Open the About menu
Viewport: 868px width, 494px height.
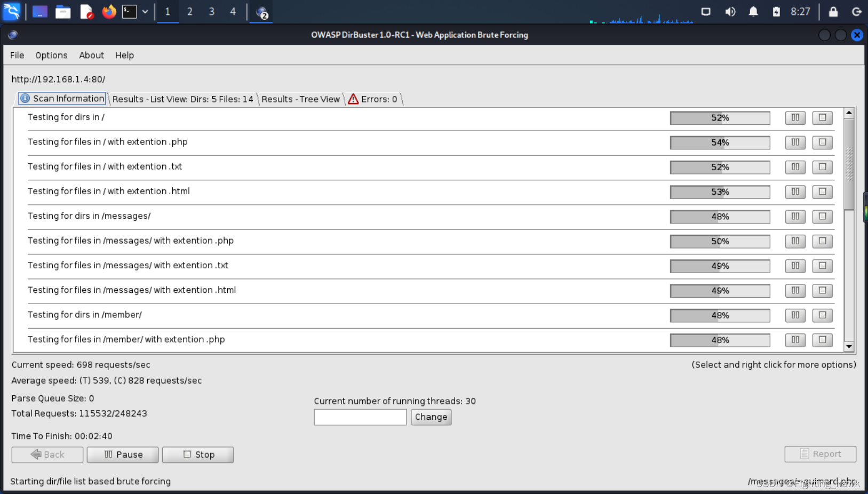click(x=91, y=55)
